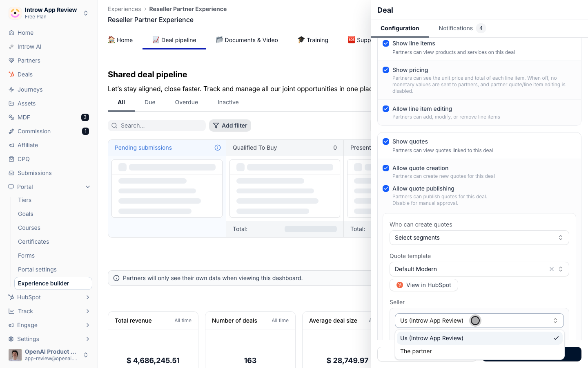Open the Quote template dropdown
This screenshot has height=368, width=588.
coord(479,269)
